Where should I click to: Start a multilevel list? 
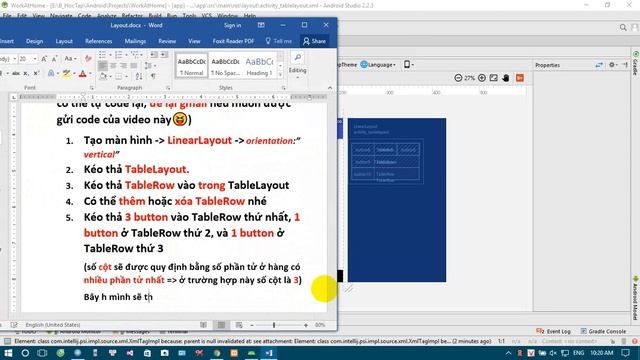click(x=135, y=55)
